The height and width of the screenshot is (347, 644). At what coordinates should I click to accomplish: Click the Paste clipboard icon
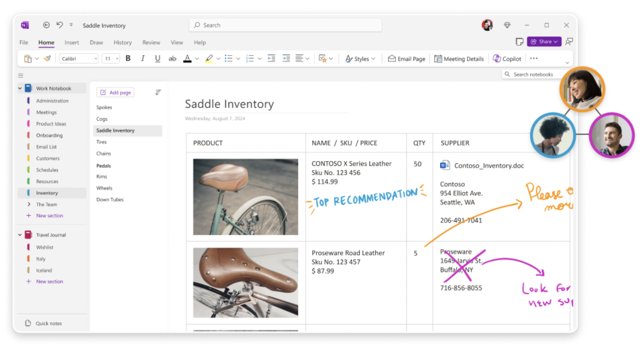28,59
